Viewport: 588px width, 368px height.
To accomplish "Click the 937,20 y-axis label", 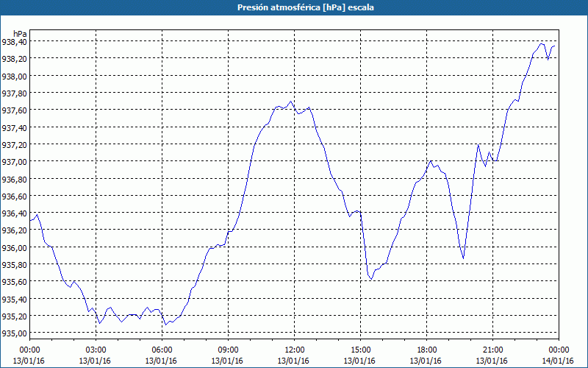I will (14, 144).
